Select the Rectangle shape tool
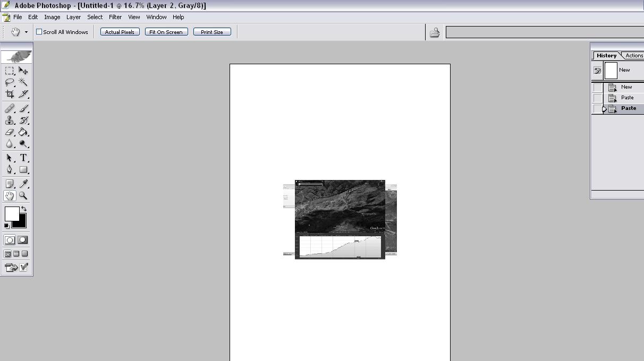The image size is (644, 361). [23, 170]
